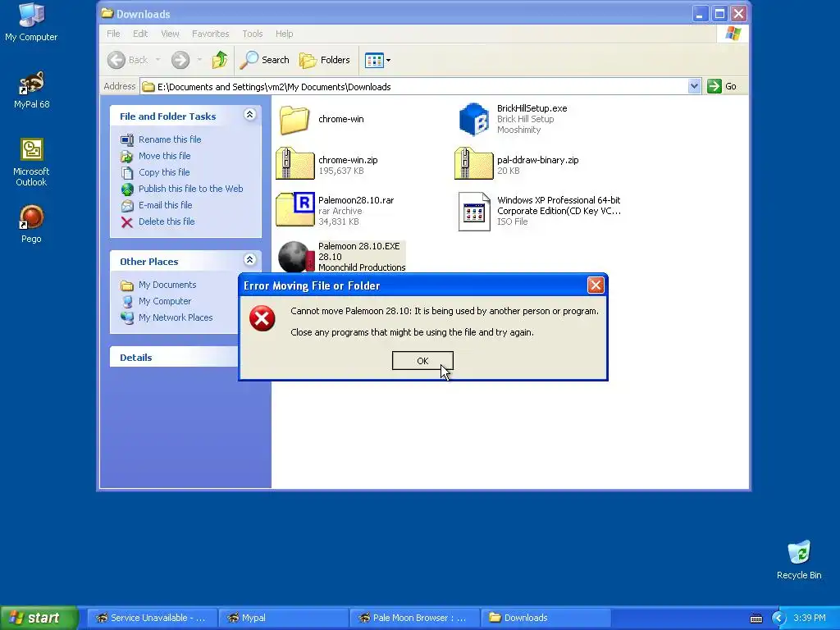This screenshot has width=840, height=630.
Task: Select the pal-ddraw-binary.zip icon
Action: click(x=473, y=163)
